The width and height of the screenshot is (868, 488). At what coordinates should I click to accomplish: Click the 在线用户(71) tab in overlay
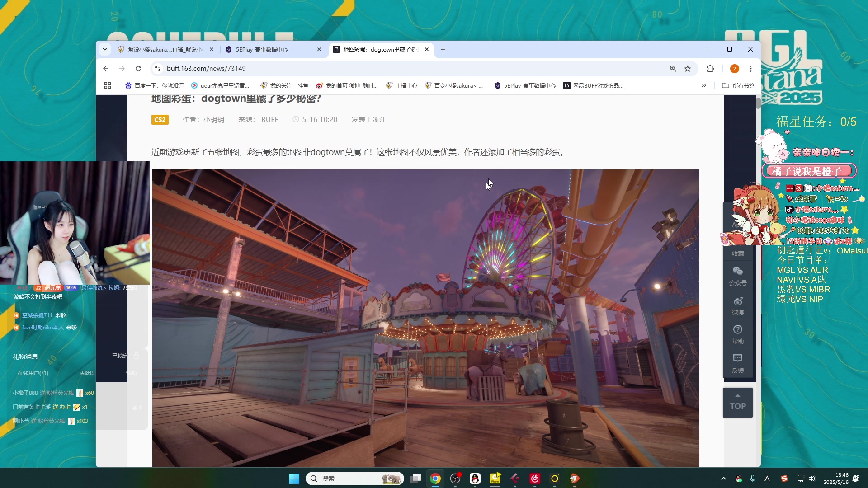(x=33, y=373)
